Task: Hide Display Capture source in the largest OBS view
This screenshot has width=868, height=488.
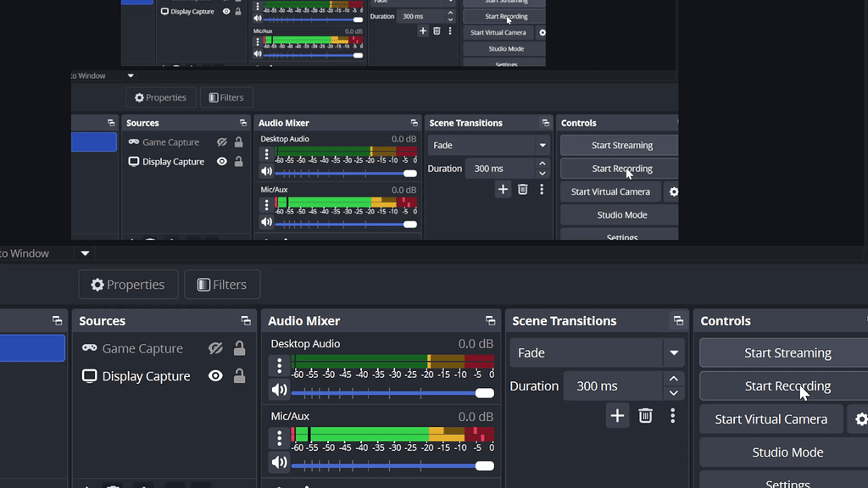Action: pos(215,376)
